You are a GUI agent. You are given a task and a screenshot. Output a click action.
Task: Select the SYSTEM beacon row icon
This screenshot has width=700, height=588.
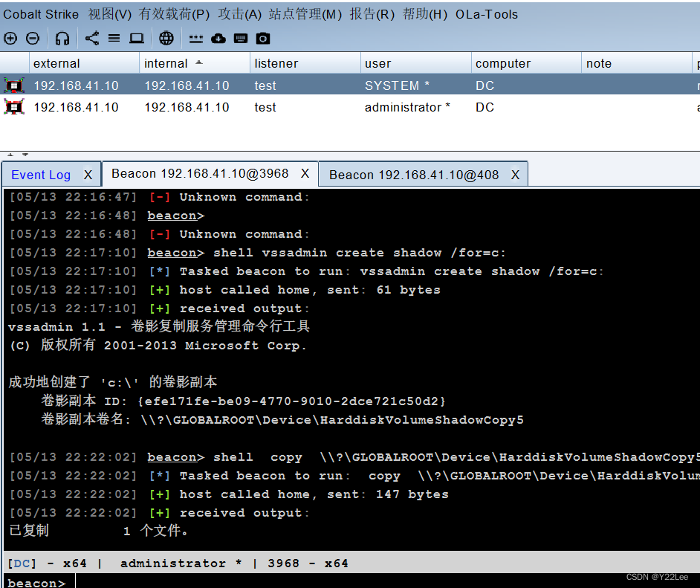(x=14, y=85)
